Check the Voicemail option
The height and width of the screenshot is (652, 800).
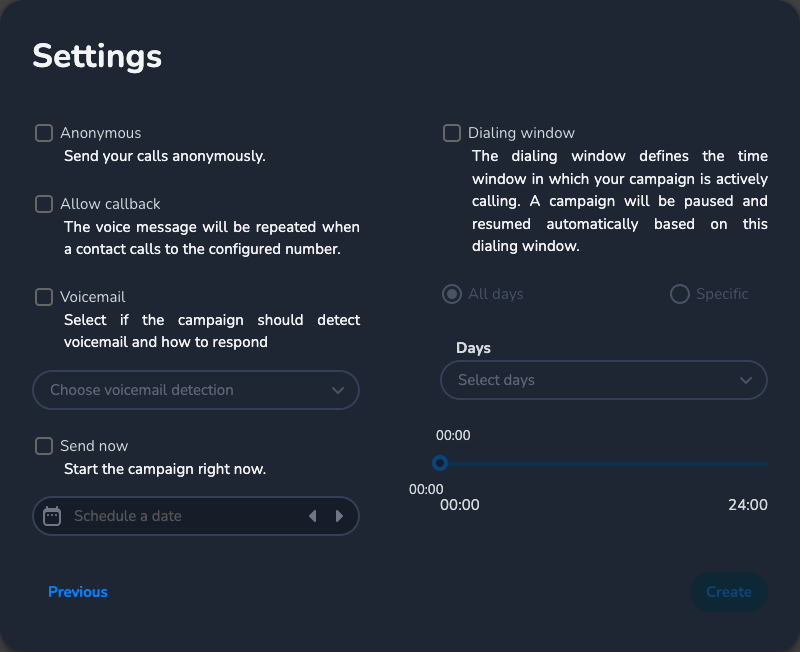(44, 297)
